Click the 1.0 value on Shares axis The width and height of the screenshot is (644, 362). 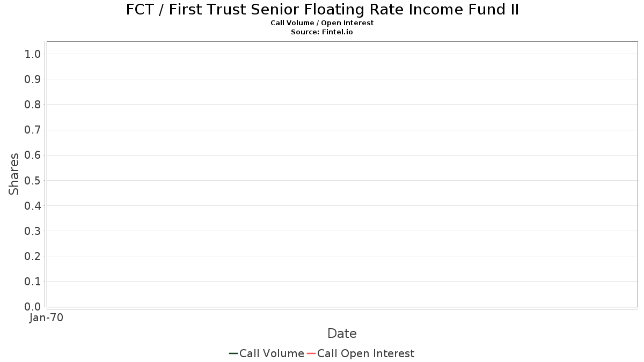[x=33, y=54]
